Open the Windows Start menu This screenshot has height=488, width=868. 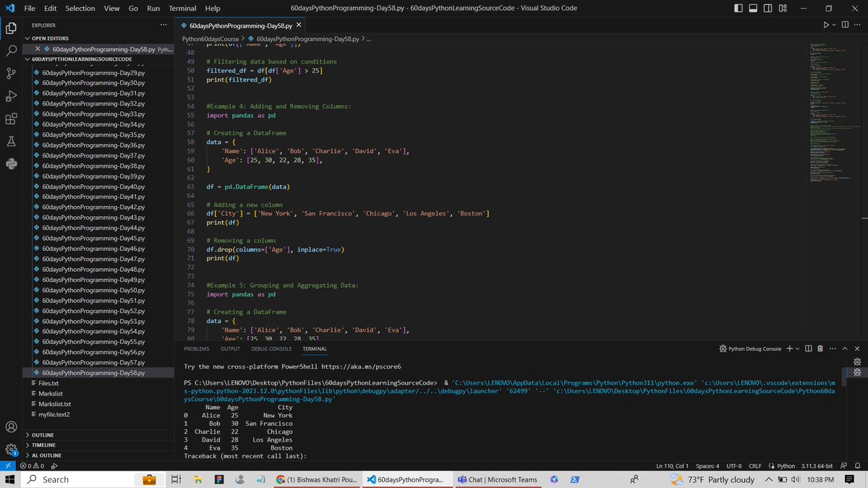9,479
